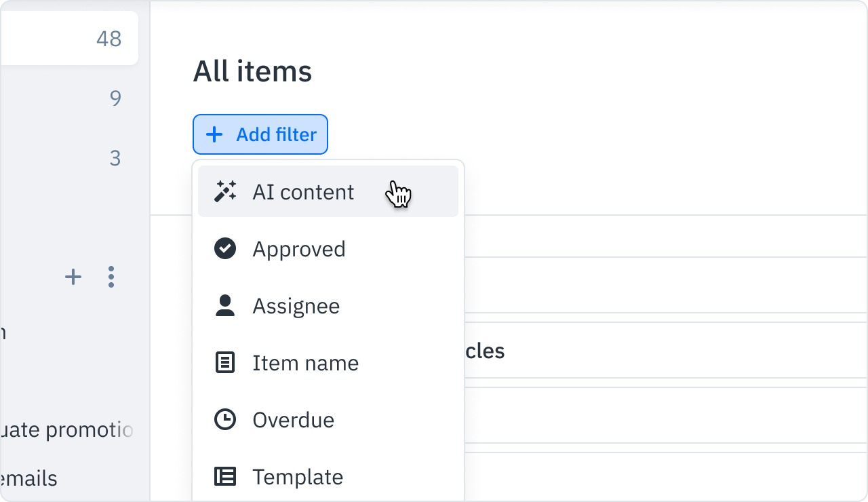This screenshot has height=502, width=868.
Task: Open the sidebar entry ending in "emails"
Action: [x=28, y=479]
